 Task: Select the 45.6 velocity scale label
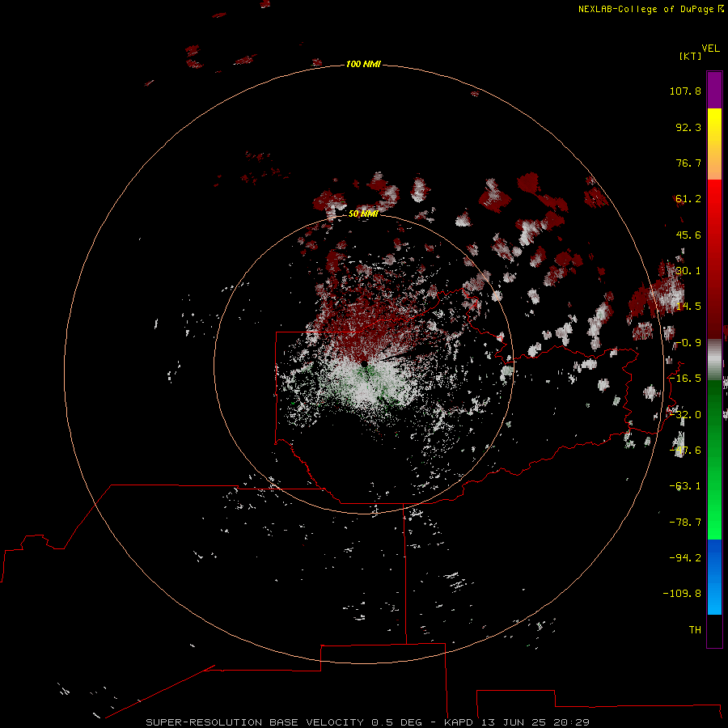click(688, 235)
